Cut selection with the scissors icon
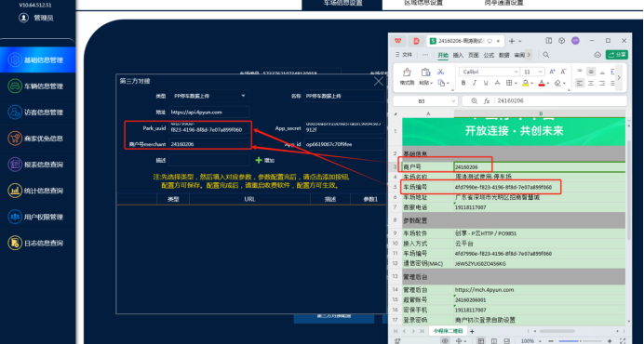Screen dimensions: 644x344 tap(440, 72)
